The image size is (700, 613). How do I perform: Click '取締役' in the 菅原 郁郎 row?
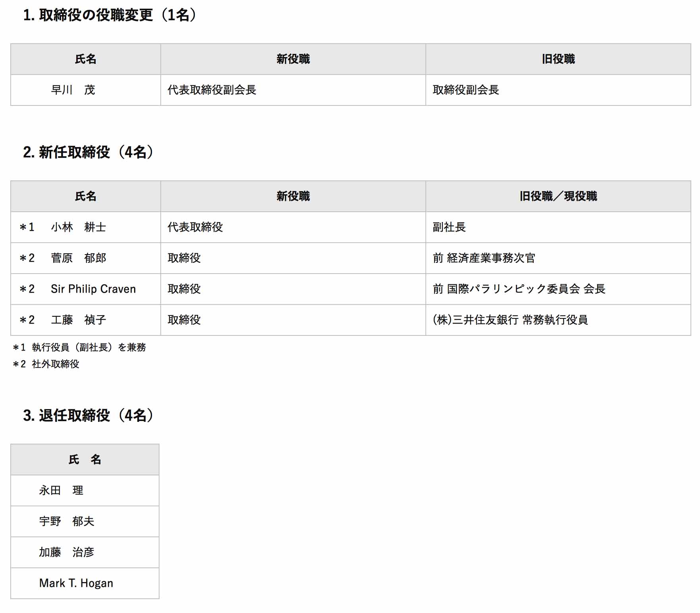pos(184,258)
